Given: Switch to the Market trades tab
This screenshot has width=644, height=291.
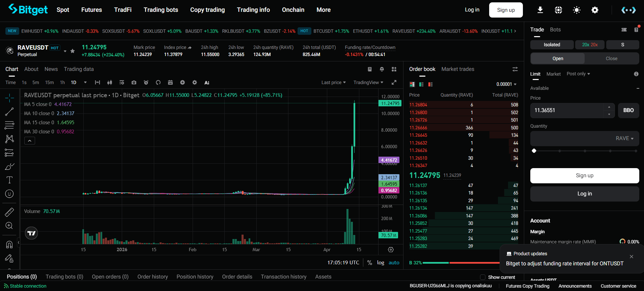Looking at the screenshot, I should pos(457,69).
